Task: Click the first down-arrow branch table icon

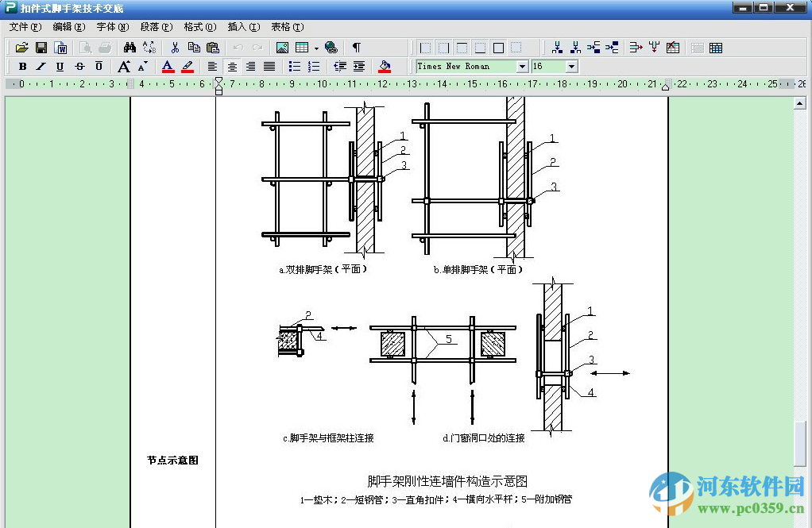Action: coord(557,48)
